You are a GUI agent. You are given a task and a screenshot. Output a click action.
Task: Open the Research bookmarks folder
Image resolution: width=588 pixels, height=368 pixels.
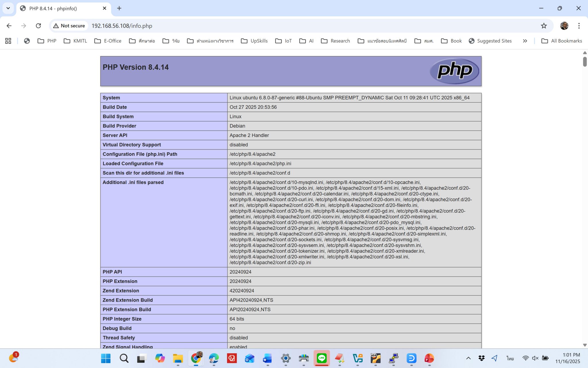pos(340,41)
